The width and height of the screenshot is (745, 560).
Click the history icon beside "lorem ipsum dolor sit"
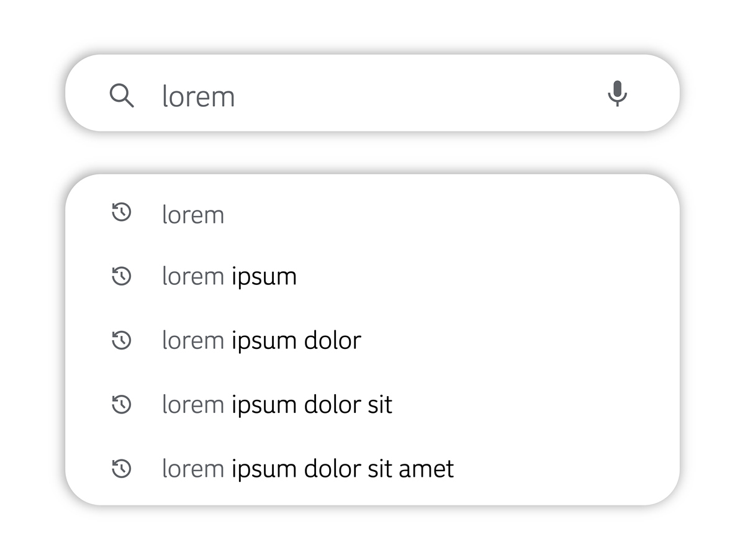(122, 404)
